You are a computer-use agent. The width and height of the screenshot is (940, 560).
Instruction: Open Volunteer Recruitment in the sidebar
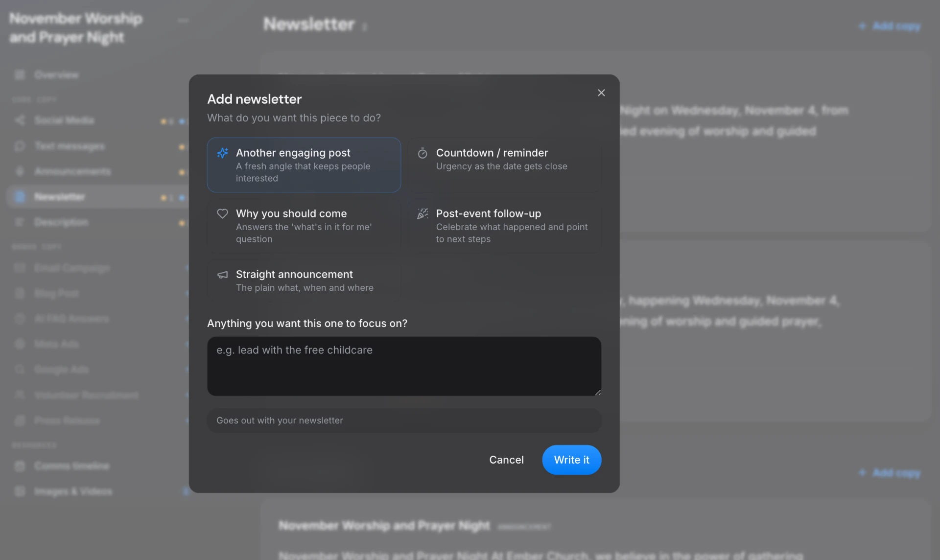click(98, 395)
